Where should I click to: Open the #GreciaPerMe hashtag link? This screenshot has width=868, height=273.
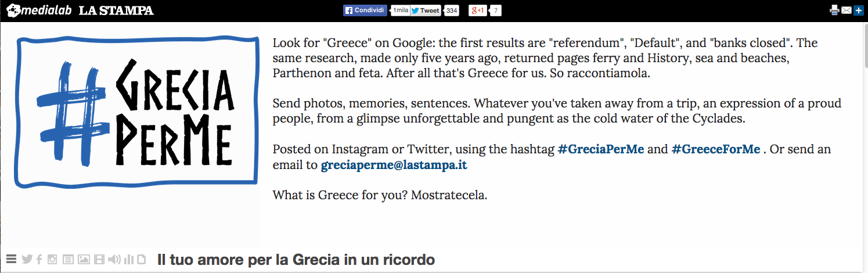pos(601,149)
